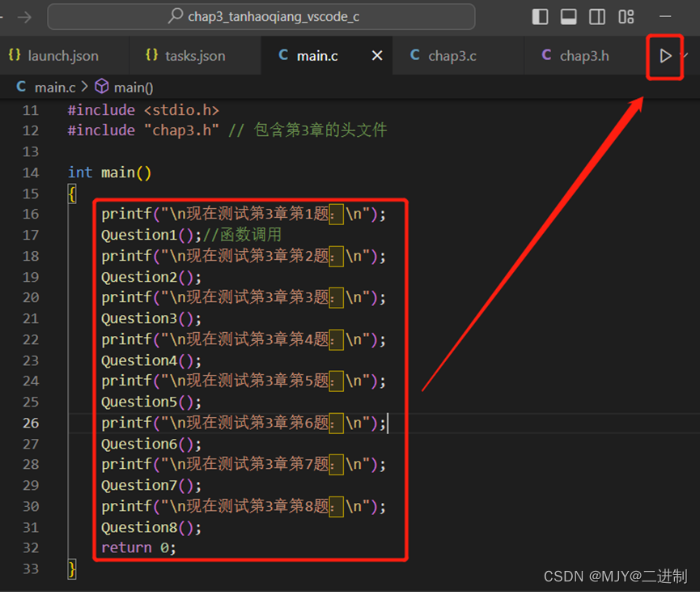Click the printf line for 第4题
The height and width of the screenshot is (592, 700).
[244, 339]
